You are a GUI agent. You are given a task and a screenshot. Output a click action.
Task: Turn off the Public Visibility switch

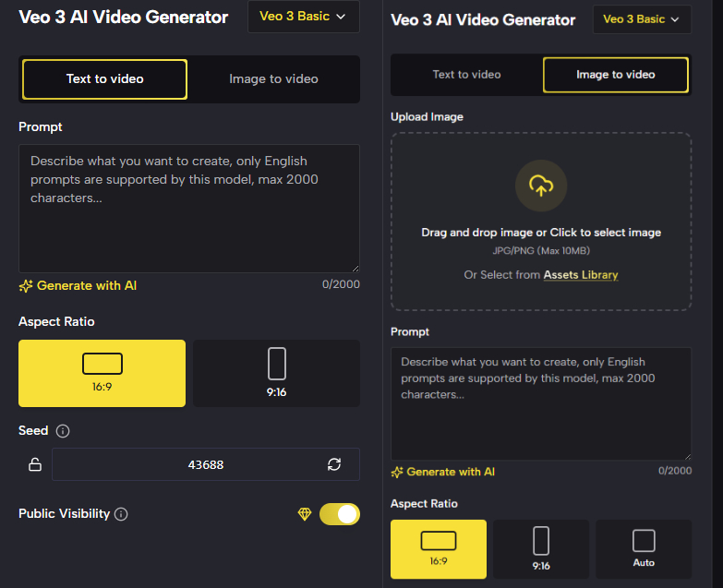[x=339, y=514]
